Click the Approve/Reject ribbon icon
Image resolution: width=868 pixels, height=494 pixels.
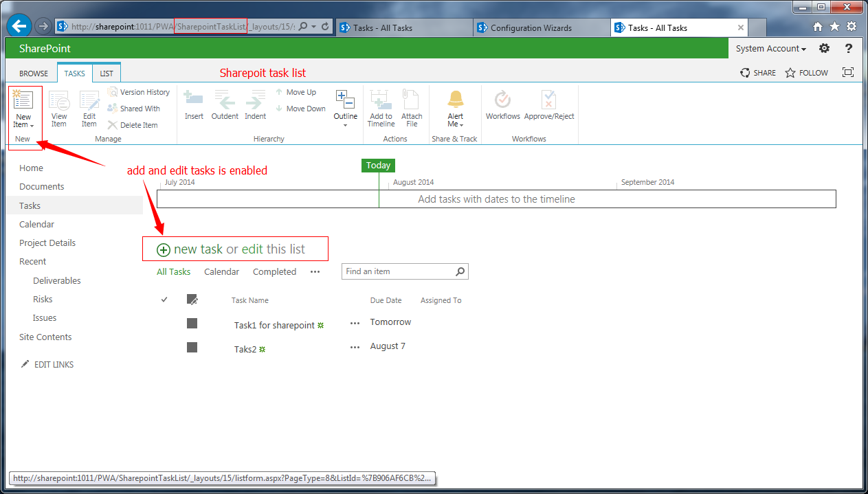(x=548, y=100)
